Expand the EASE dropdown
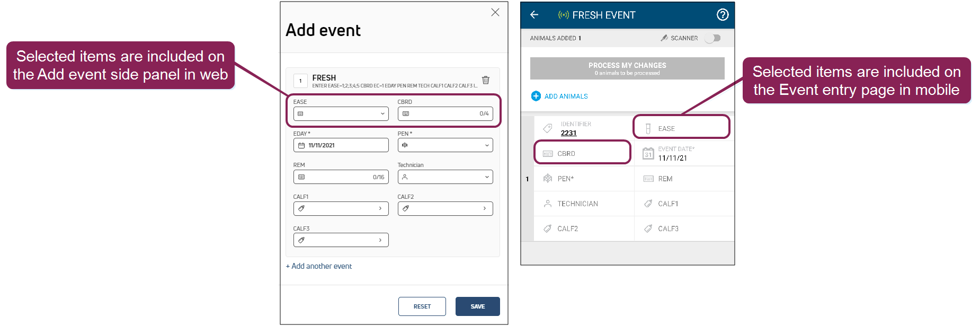Viewport: 980px width, 334px height. point(382,113)
